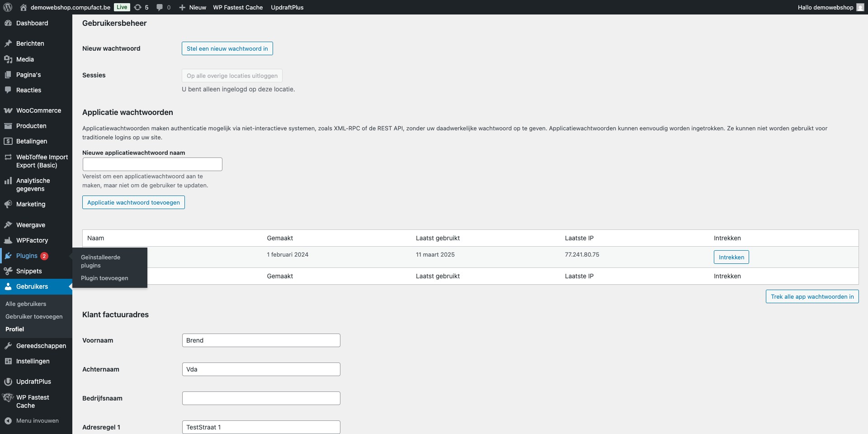
Task: Click the Gebruikers person icon
Action: (8, 286)
